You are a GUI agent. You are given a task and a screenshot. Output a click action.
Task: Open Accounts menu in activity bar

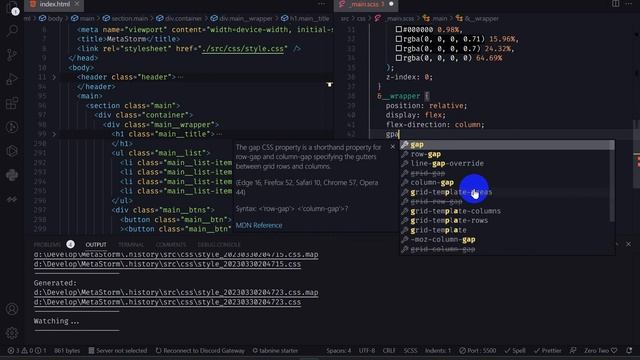pyautogui.click(x=12, y=309)
